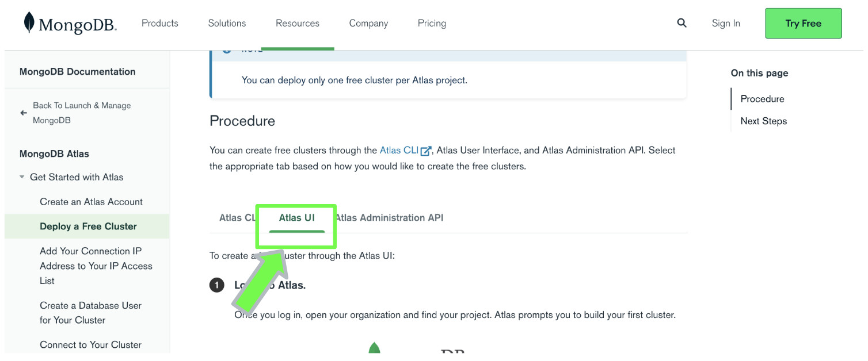Image resolution: width=868 pixels, height=361 pixels.
Task: Click the back arrow icon in sidebar
Action: pyautogui.click(x=23, y=113)
